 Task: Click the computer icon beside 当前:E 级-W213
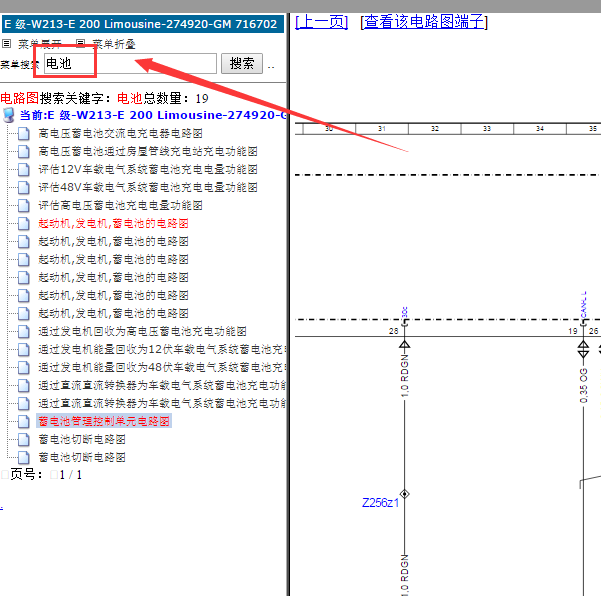point(8,115)
